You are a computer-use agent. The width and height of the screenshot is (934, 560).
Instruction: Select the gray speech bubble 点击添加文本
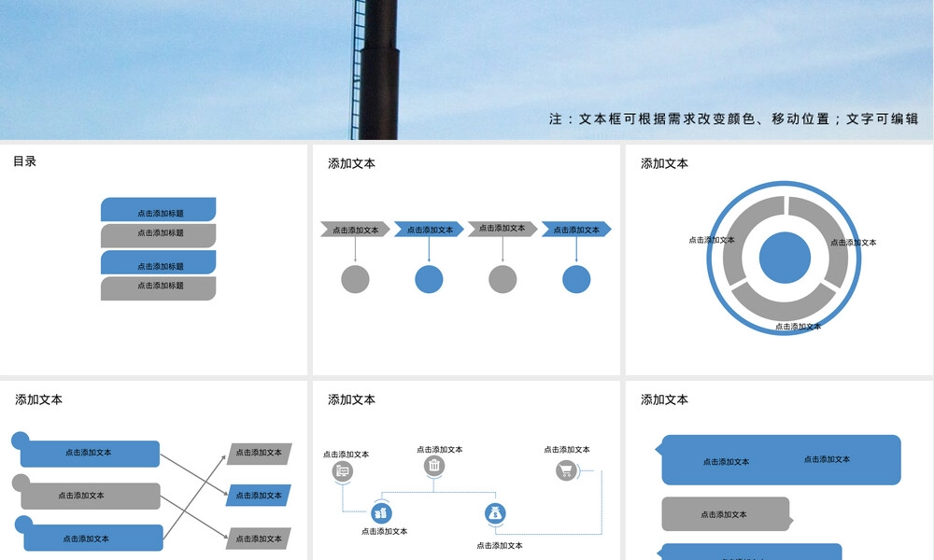728,514
